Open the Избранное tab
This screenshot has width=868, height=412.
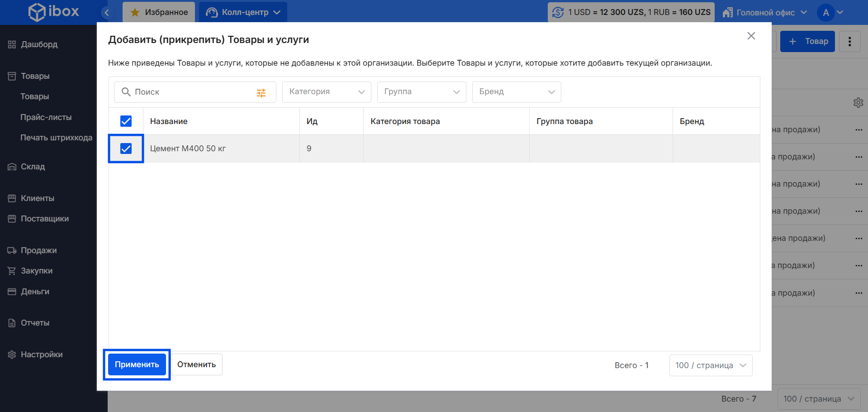pos(159,12)
